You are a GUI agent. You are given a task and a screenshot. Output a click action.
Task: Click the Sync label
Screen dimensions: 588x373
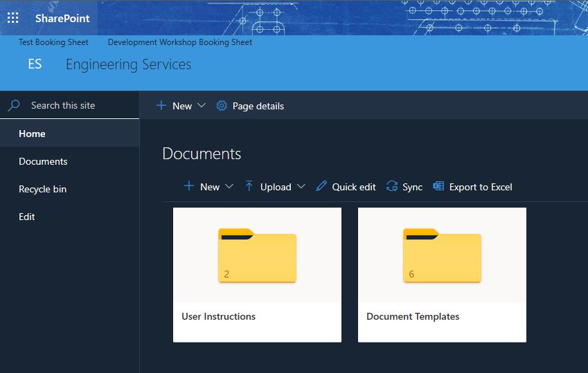(x=412, y=187)
